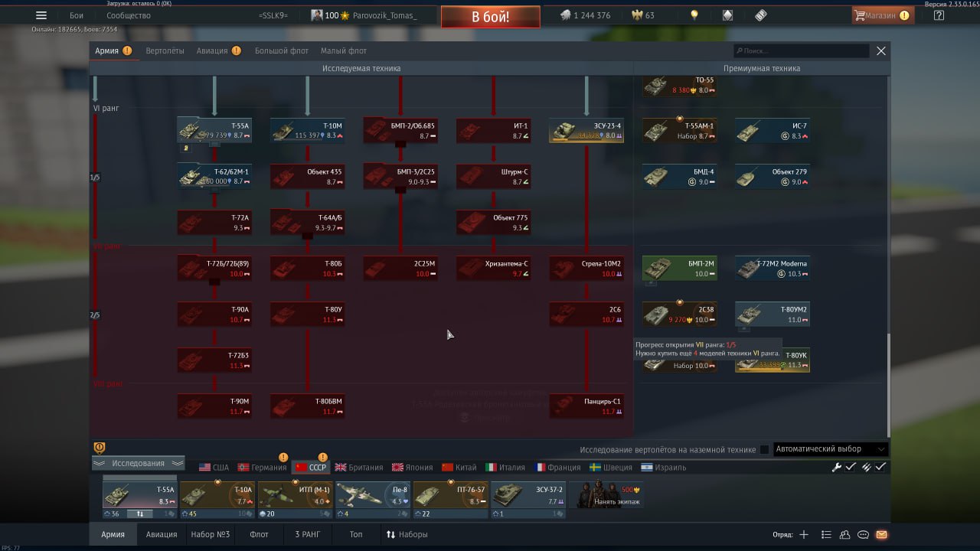Click the Silver Lions balance 1 244 376
Viewport: 980px width, 551px height.
(x=586, y=15)
